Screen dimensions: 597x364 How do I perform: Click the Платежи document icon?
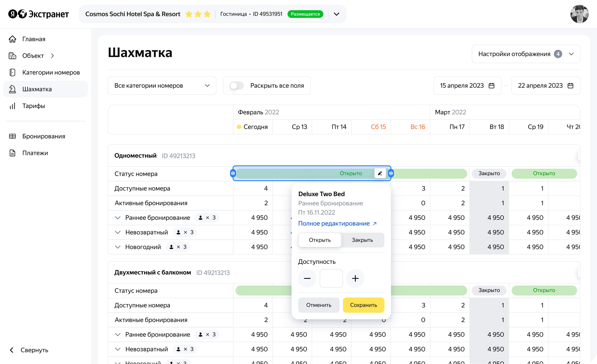click(12, 153)
